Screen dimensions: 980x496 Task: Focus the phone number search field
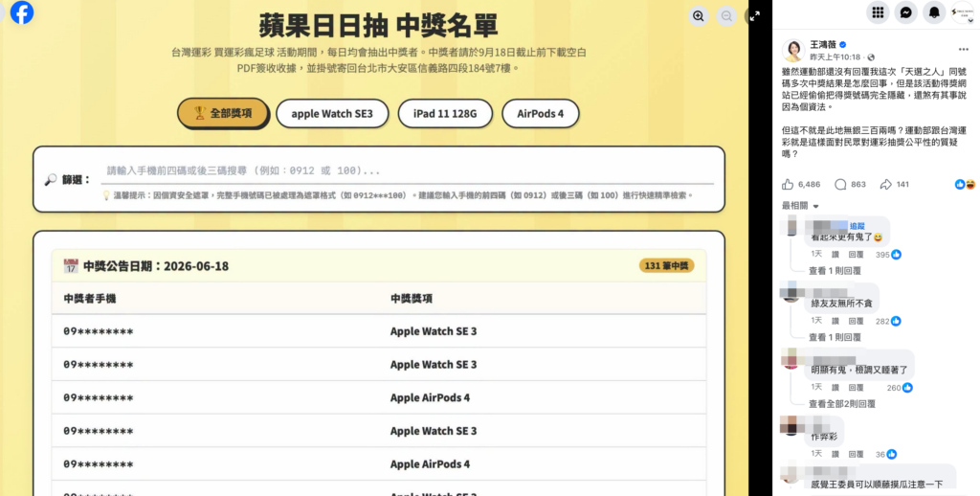pos(407,170)
